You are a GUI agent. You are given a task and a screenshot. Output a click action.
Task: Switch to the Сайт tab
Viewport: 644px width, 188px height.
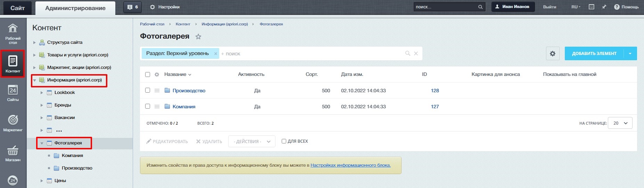(17, 8)
